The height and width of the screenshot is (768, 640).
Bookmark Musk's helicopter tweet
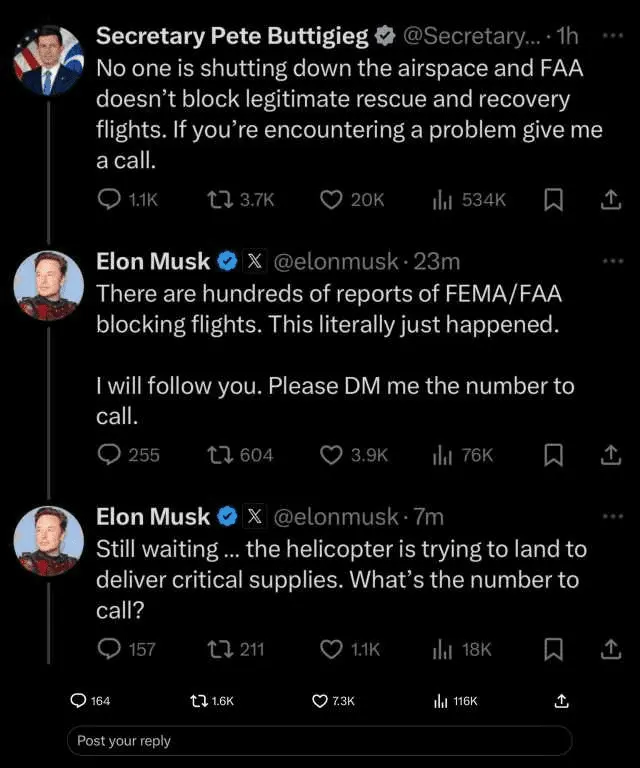point(552,649)
